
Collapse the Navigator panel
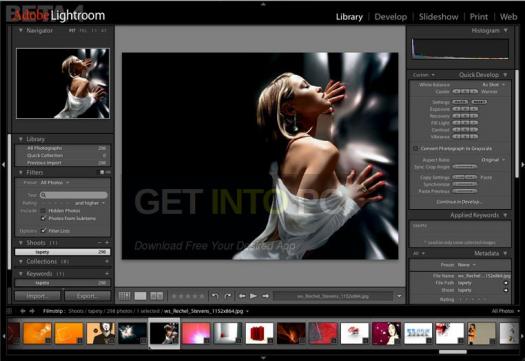click(21, 30)
